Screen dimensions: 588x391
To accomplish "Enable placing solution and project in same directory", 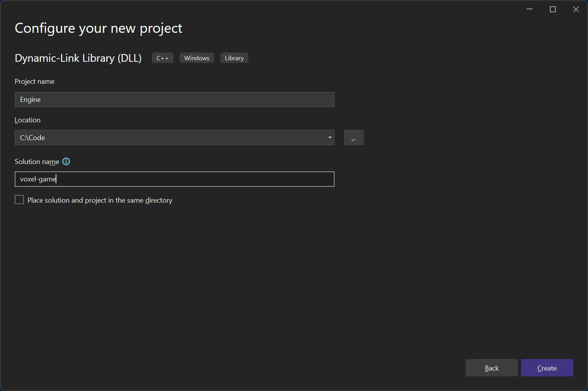I will tap(19, 199).
